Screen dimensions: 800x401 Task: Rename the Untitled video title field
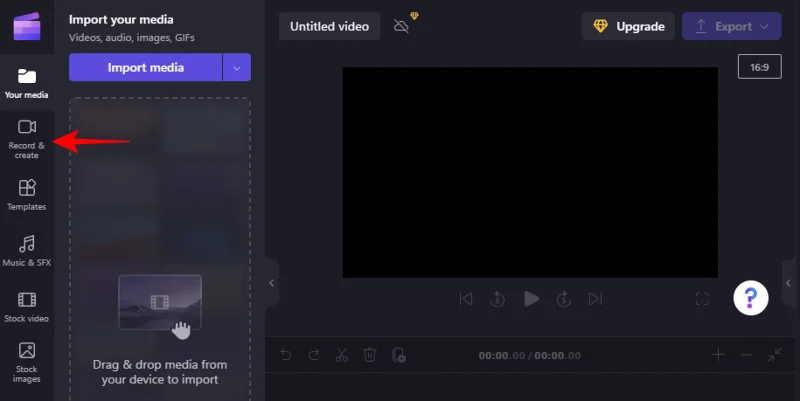pos(329,27)
